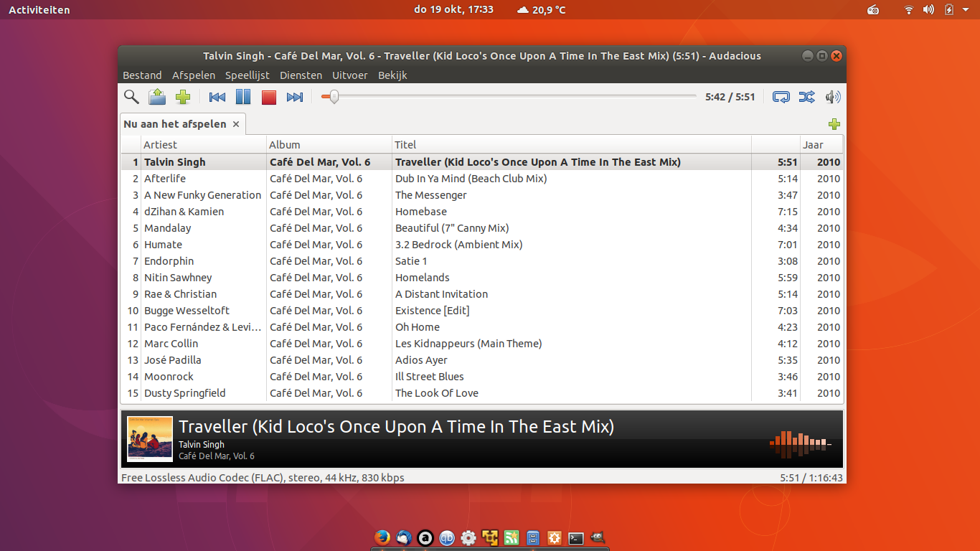Select the 'Nitin Sawhney' row

[x=482, y=278]
